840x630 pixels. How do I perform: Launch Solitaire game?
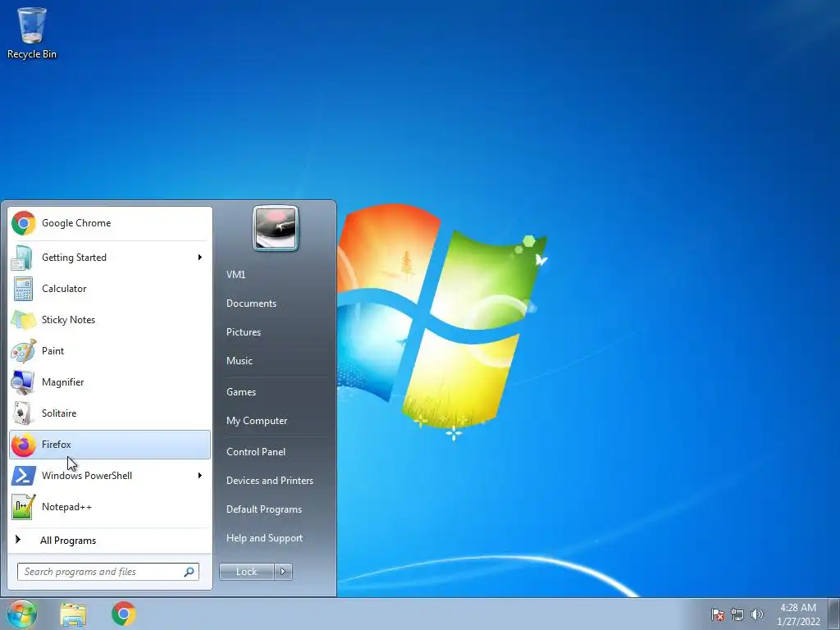click(x=110, y=413)
